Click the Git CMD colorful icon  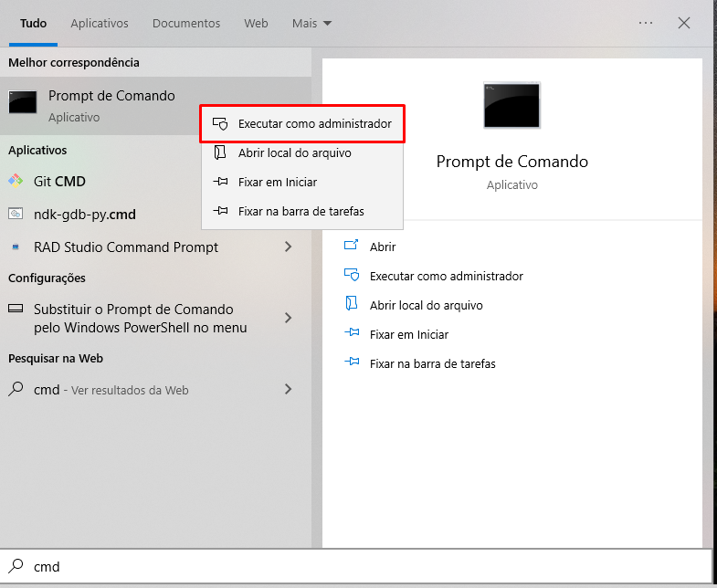(x=16, y=181)
